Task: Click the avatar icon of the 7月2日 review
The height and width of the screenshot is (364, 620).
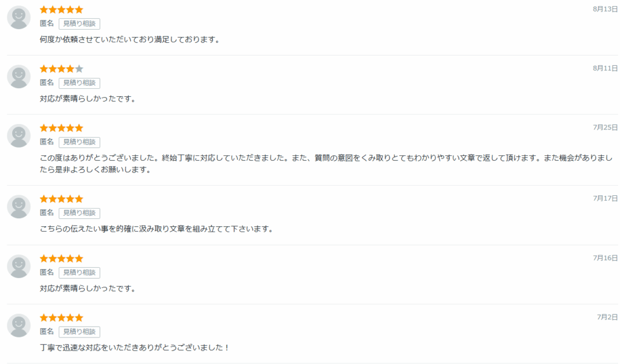Action: 19,325
